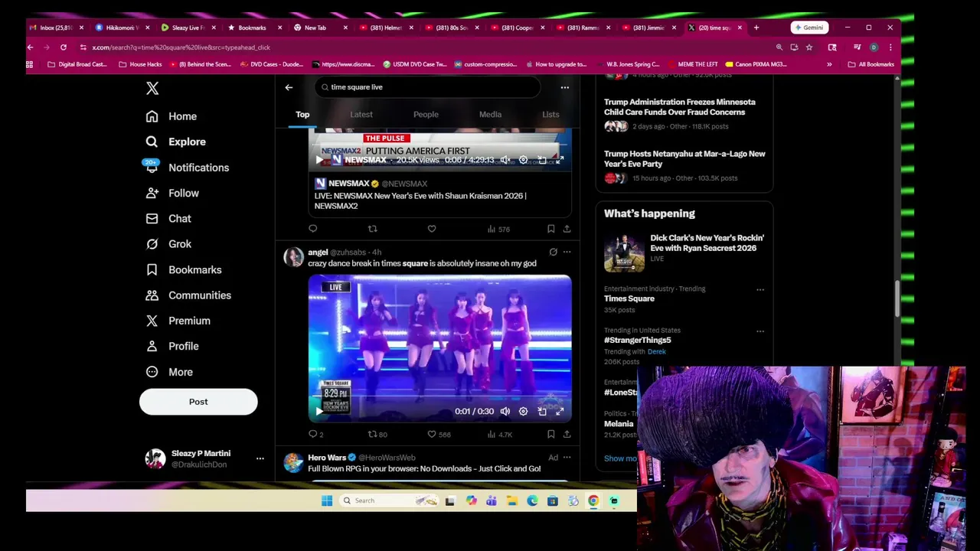
Task: Share the NEWSMAX post
Action: click(x=567, y=229)
